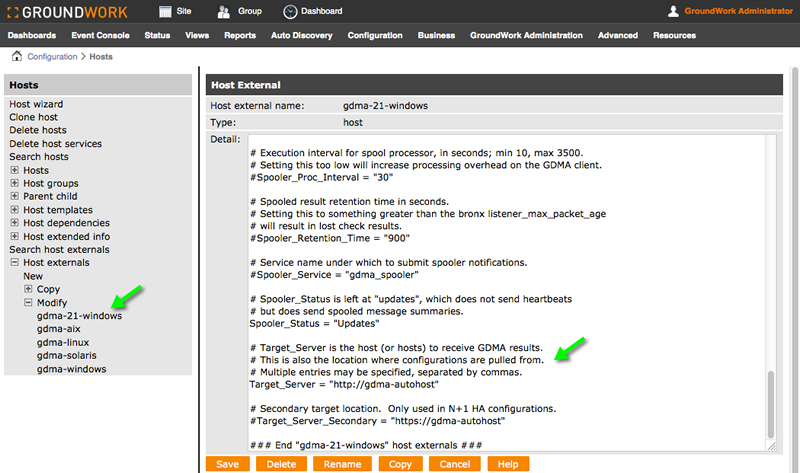Click the Rename button
The width and height of the screenshot is (800, 473).
pos(342,464)
